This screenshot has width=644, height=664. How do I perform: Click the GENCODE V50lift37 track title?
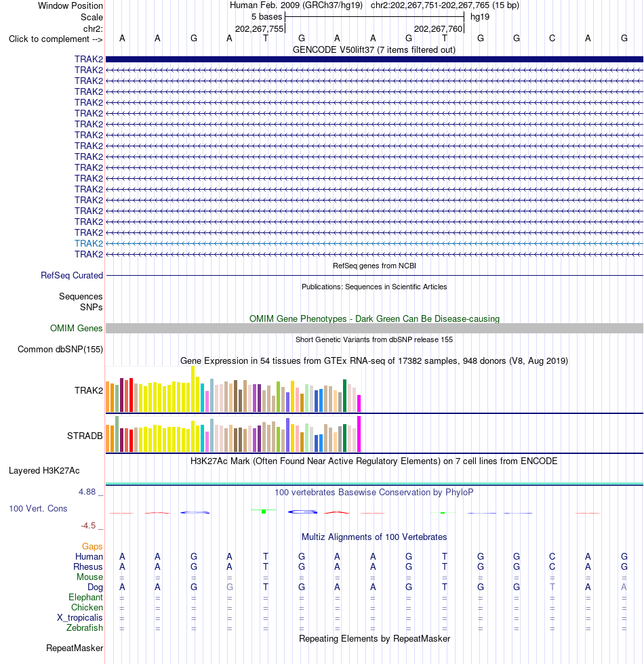pyautogui.click(x=374, y=50)
